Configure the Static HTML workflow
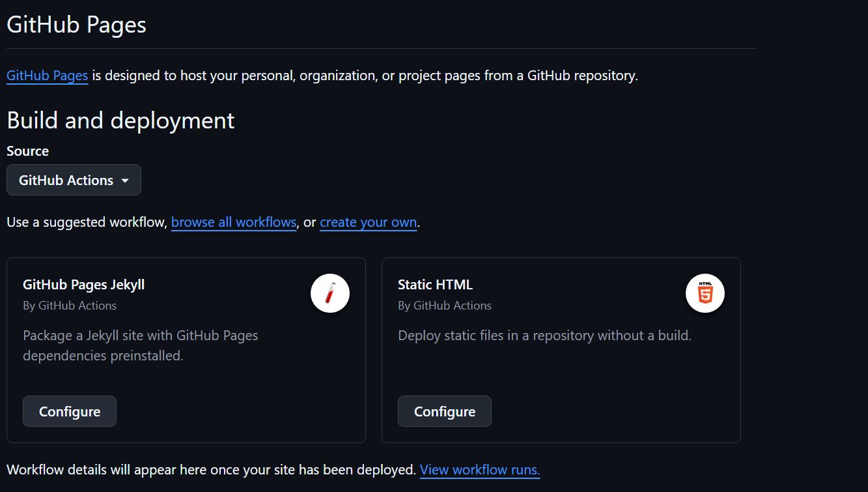 pyautogui.click(x=445, y=411)
